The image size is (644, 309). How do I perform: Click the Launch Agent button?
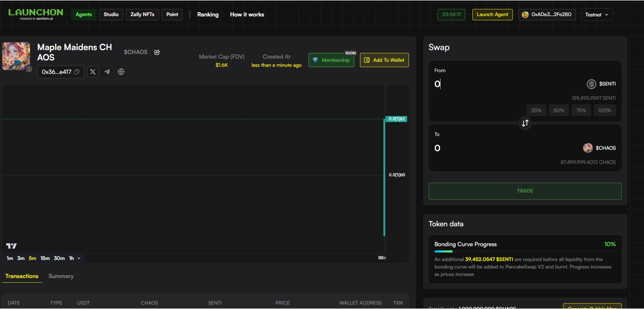493,15
